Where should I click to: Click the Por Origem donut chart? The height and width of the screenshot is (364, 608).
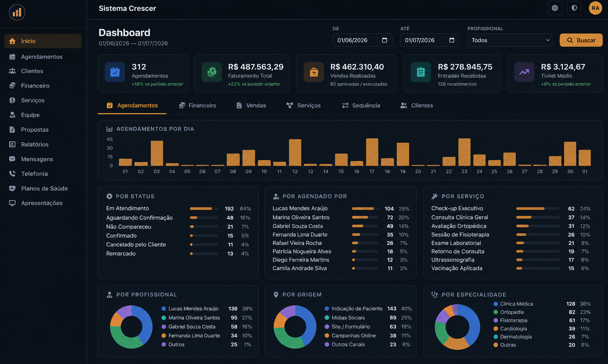(x=295, y=327)
